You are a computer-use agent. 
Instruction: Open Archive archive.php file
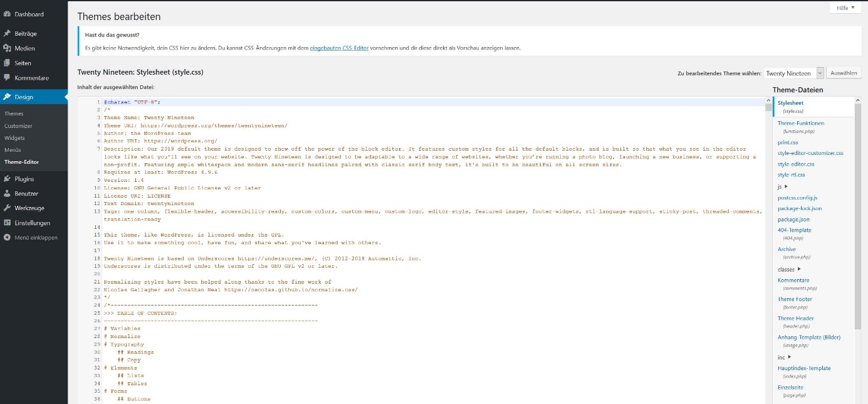(x=787, y=249)
